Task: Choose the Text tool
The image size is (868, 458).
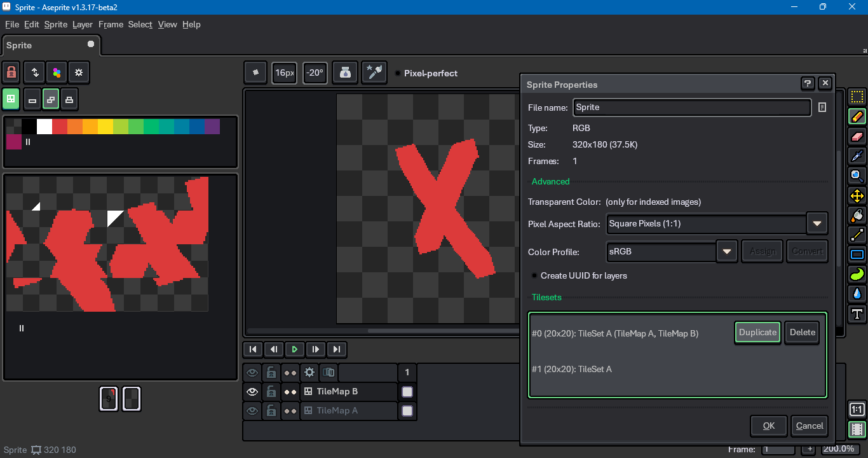Action: click(857, 314)
